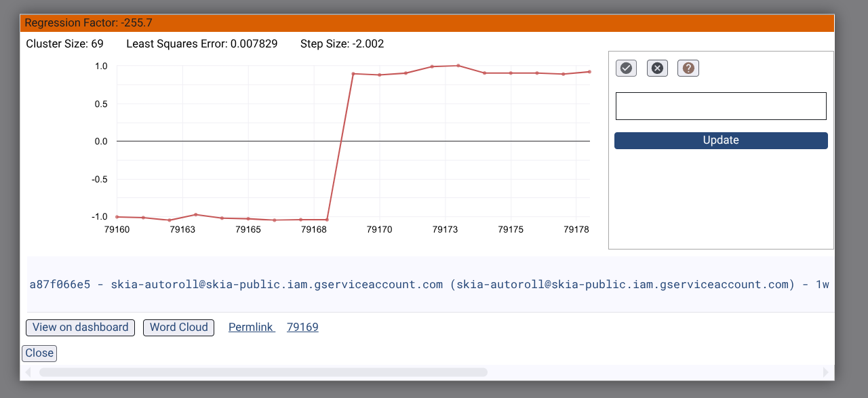The height and width of the screenshot is (398, 868).
Task: Click the horizontal scrollbar thumb
Action: (x=263, y=372)
